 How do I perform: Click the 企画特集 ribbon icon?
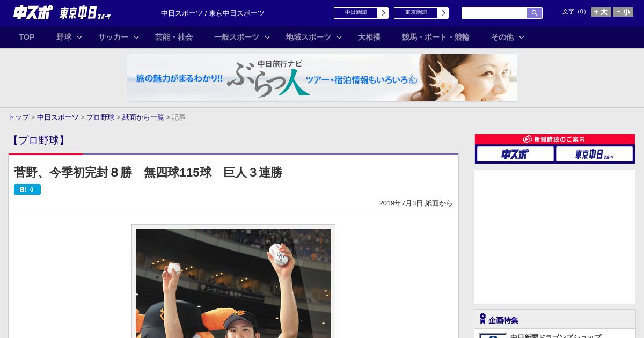[482, 319]
